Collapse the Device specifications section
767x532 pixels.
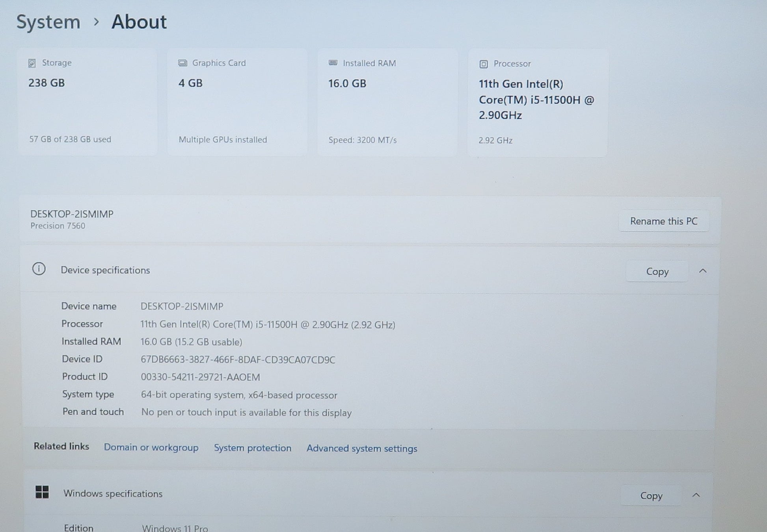[x=703, y=271]
